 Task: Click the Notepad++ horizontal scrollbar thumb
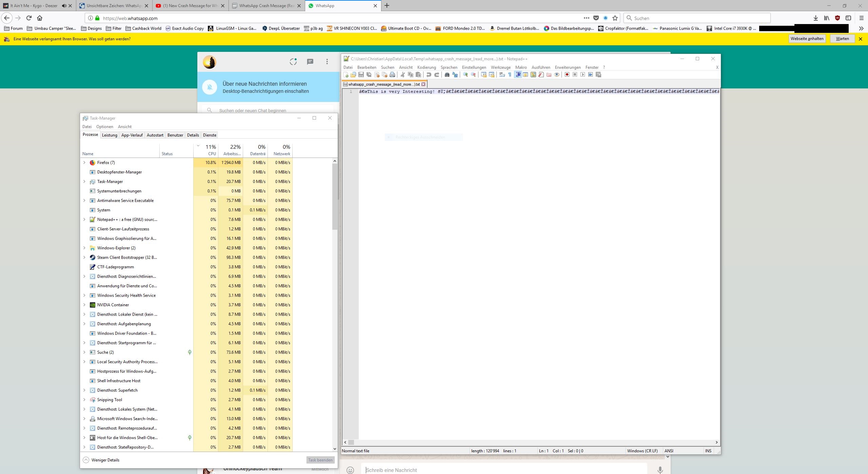(x=351, y=442)
